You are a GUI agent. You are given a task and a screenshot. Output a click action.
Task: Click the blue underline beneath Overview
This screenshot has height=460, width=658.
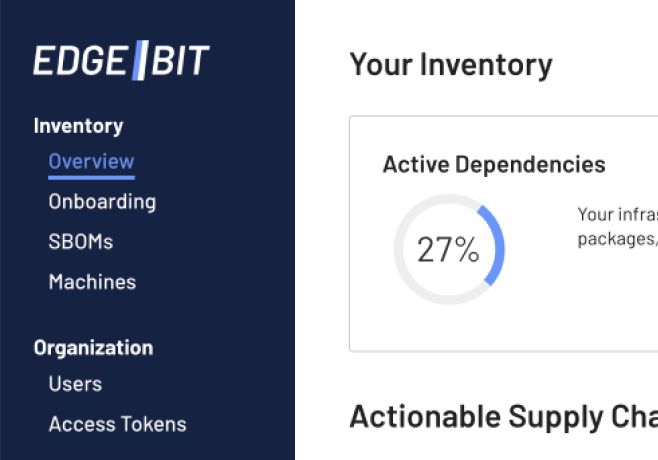point(91,177)
